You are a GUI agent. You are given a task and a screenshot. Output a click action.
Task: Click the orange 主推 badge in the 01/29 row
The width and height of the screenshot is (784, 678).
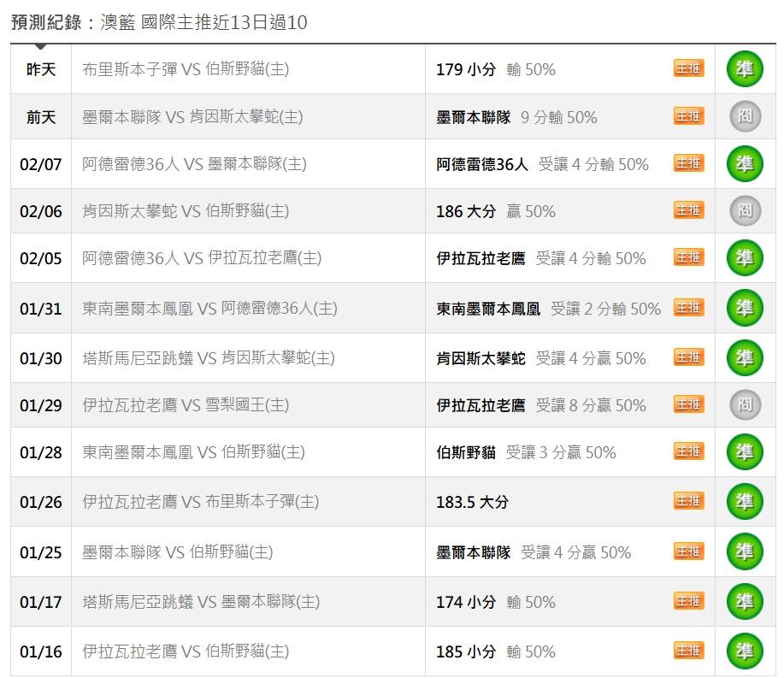pos(689,404)
